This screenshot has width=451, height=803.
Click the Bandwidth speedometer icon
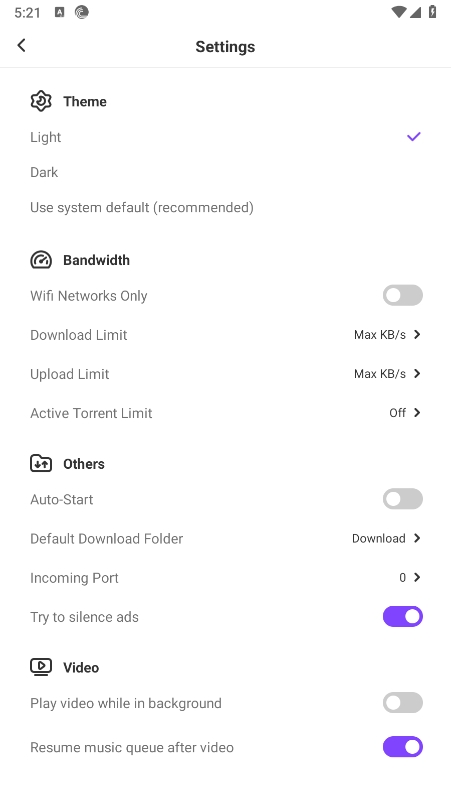pyautogui.click(x=41, y=260)
